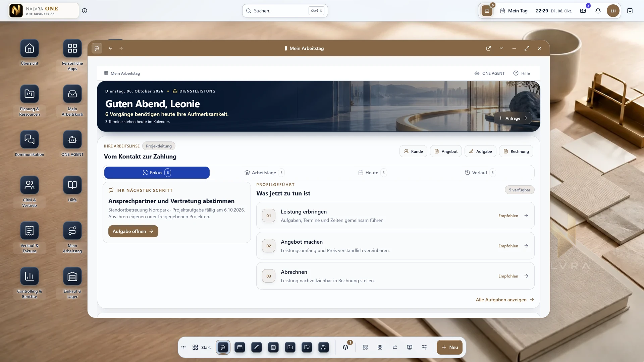Viewport: 644px width, 362px height.
Task: Switch to the Arbeitslage tab
Action: coord(264,173)
